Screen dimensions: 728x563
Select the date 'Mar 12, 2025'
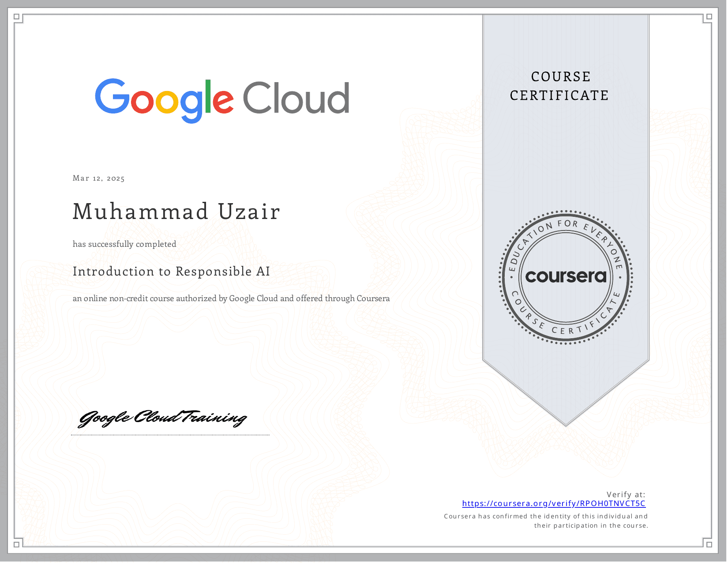99,178
